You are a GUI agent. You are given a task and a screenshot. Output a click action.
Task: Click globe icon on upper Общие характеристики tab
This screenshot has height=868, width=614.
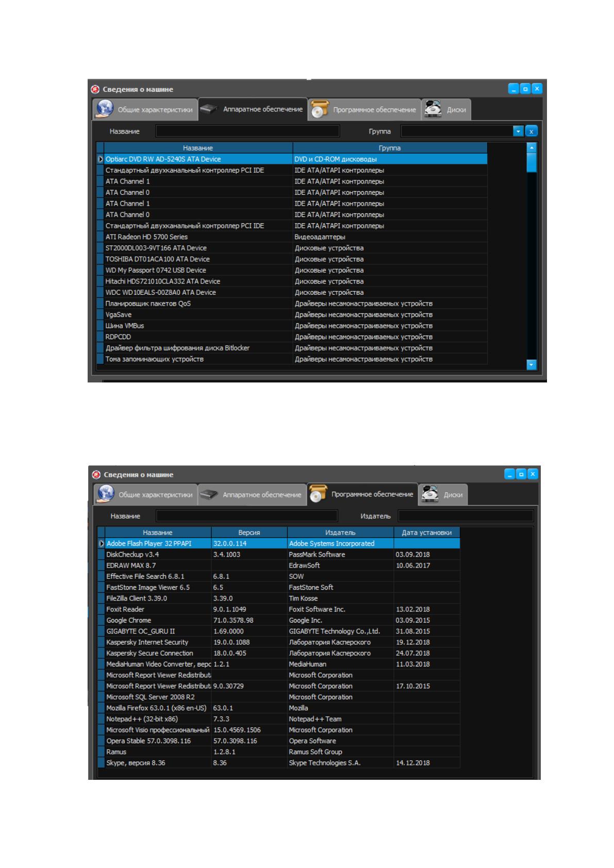(x=105, y=109)
